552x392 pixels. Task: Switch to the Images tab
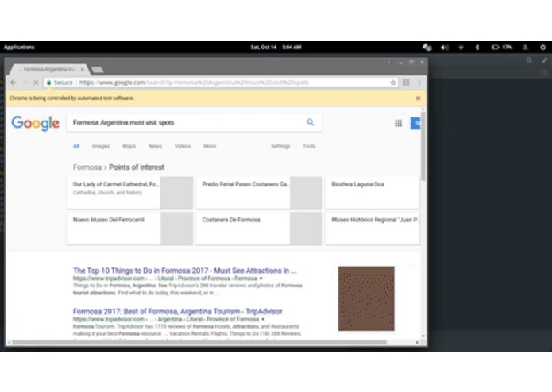(101, 146)
